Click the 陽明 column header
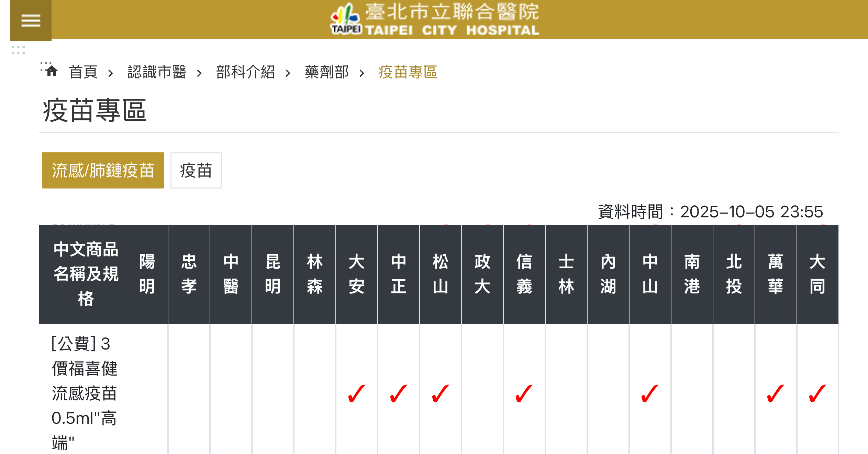 147,274
